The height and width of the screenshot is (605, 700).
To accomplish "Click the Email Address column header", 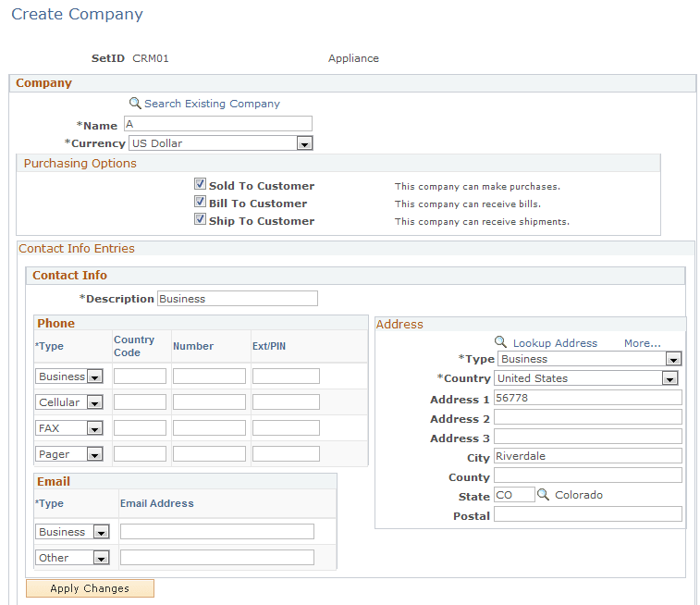I will (157, 503).
